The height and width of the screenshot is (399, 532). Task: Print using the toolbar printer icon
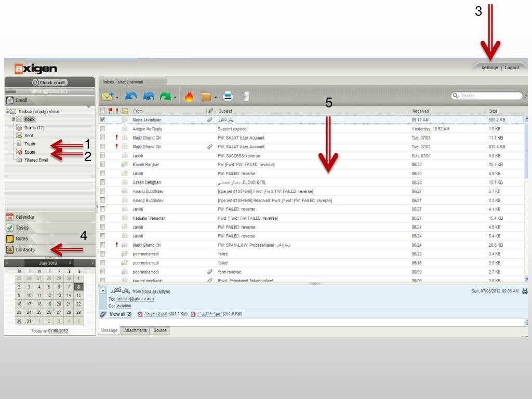pos(228,96)
